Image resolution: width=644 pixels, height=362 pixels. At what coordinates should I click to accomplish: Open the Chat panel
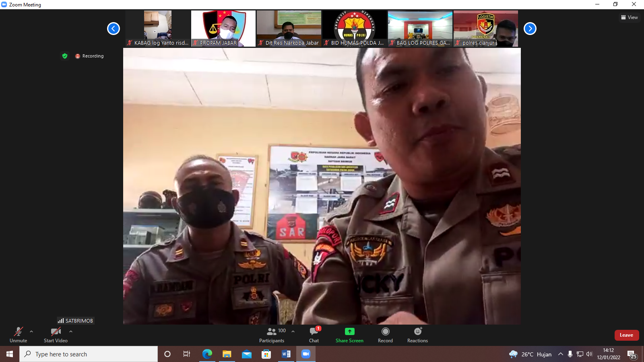[314, 335]
